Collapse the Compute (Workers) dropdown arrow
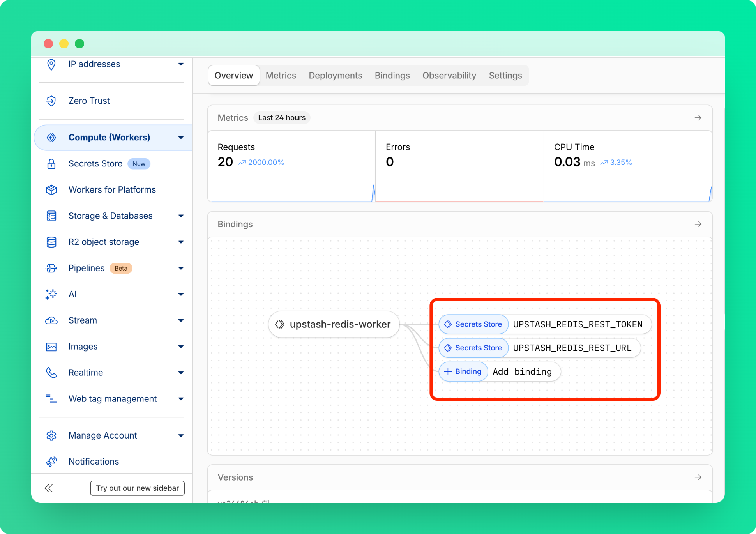756x534 pixels. 181,138
